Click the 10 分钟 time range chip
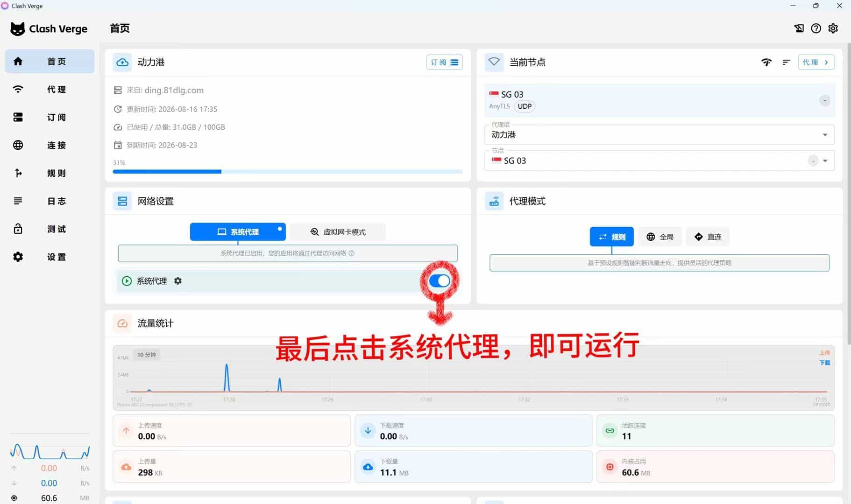Viewport: 851px width, 504px height. (x=147, y=355)
